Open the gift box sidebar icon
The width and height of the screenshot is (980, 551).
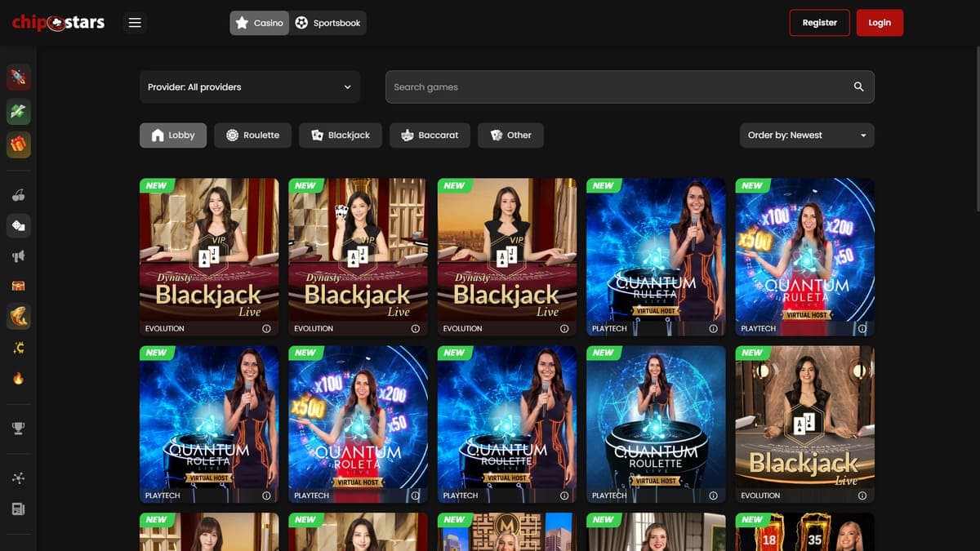click(18, 145)
